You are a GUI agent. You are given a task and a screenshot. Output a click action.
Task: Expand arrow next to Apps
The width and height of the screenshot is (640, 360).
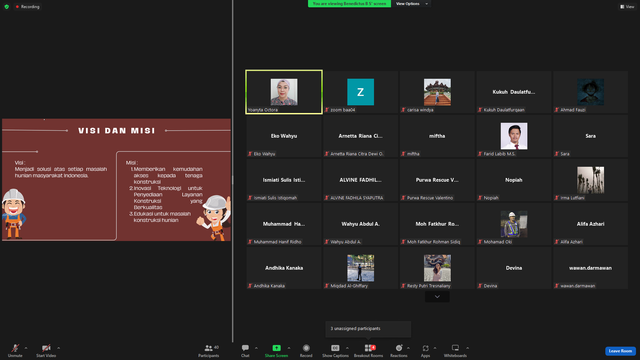coord(435,348)
